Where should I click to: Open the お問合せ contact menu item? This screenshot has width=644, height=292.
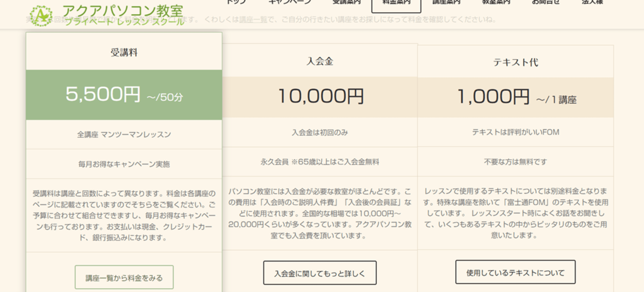pos(546,2)
